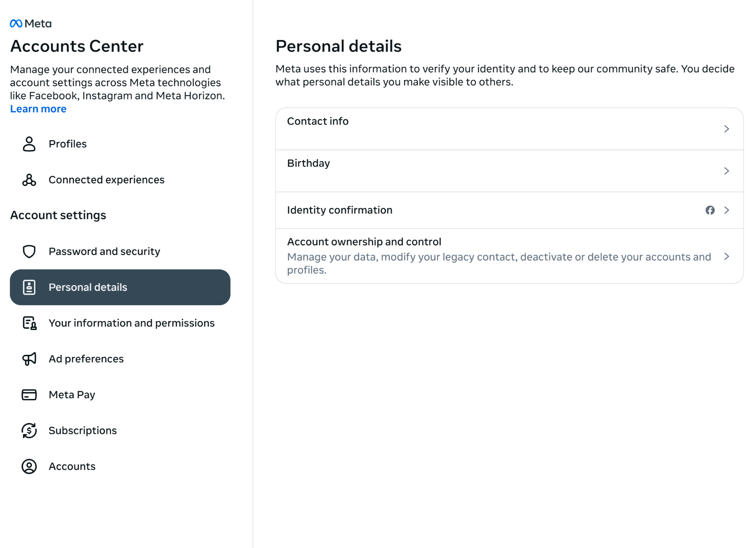Image resolution: width=756 pixels, height=548 pixels.
Task: Expand the Birthday row chevron
Action: pyautogui.click(x=726, y=171)
